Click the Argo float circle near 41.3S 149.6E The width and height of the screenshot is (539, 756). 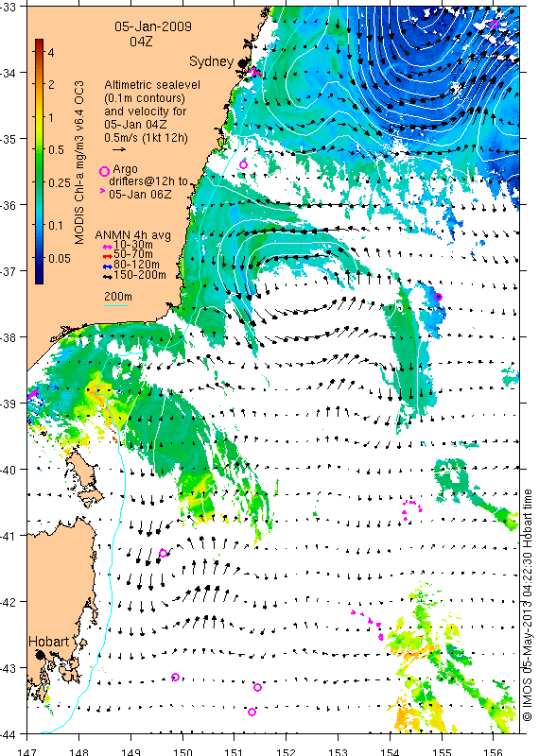163,553
